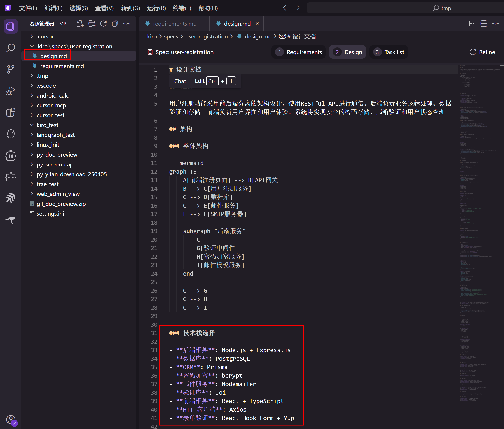Open the 文件(F) menu
Image resolution: width=504 pixels, height=429 pixels.
tap(28, 8)
